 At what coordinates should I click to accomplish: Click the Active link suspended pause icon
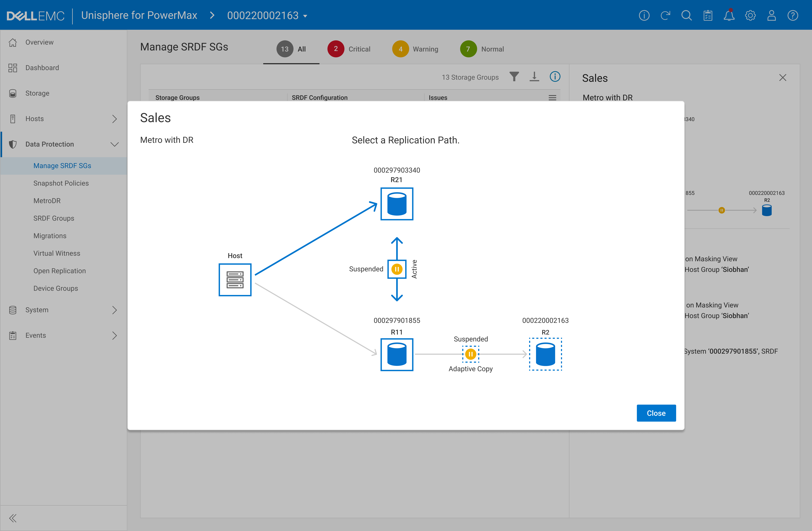tap(396, 269)
